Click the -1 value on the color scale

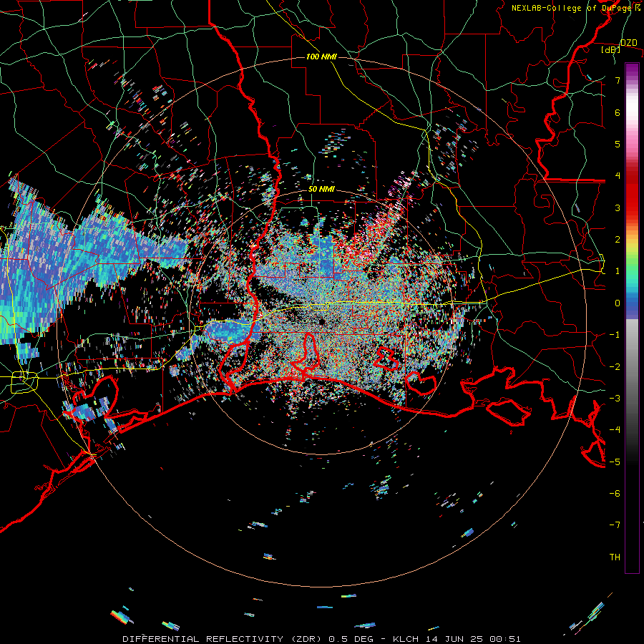pyautogui.click(x=615, y=335)
